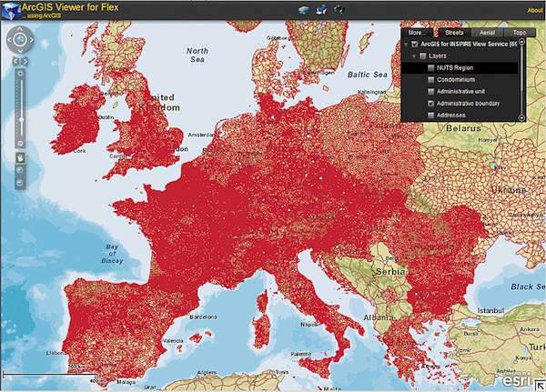Click the zoom level slider handle

(20, 118)
